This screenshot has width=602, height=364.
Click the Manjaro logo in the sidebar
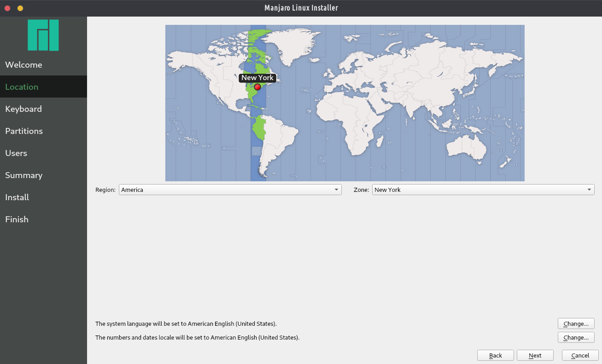[x=43, y=35]
